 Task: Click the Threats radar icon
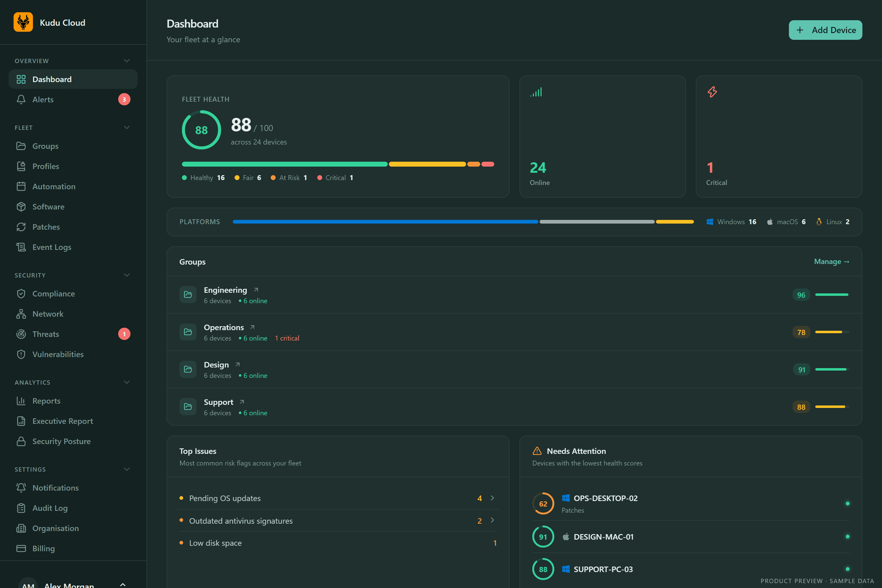point(21,334)
